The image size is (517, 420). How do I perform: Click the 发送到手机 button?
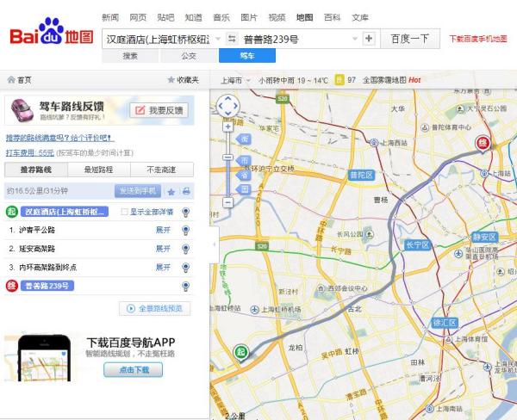(139, 191)
